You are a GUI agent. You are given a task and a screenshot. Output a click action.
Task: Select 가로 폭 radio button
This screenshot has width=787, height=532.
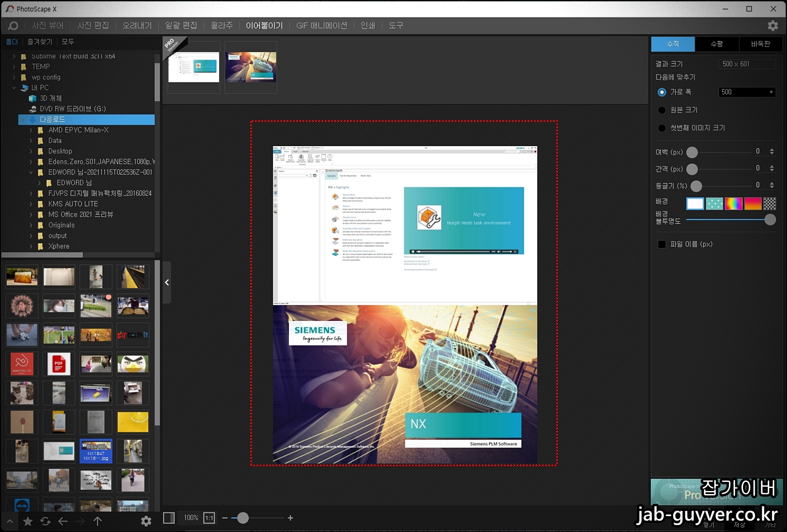tap(662, 92)
